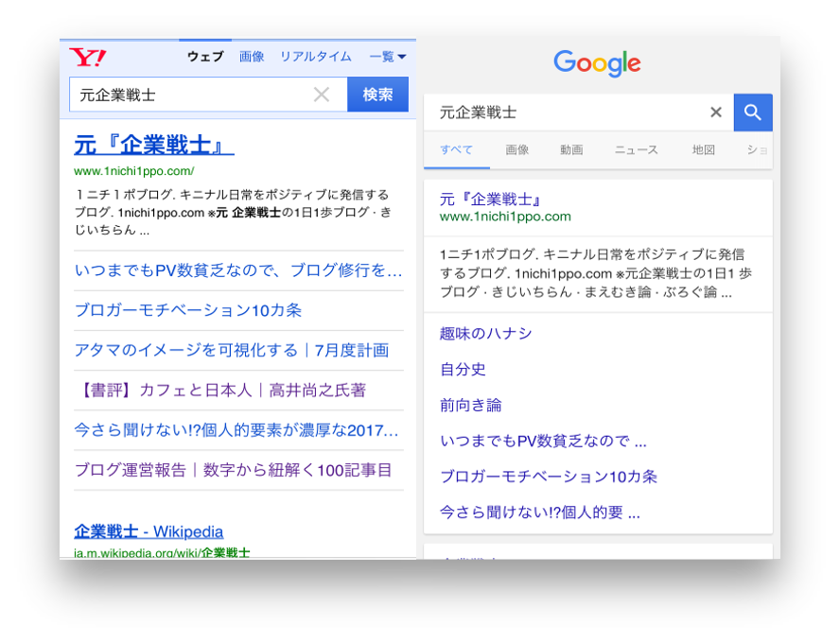Select Google's 画像 tab

[517, 150]
